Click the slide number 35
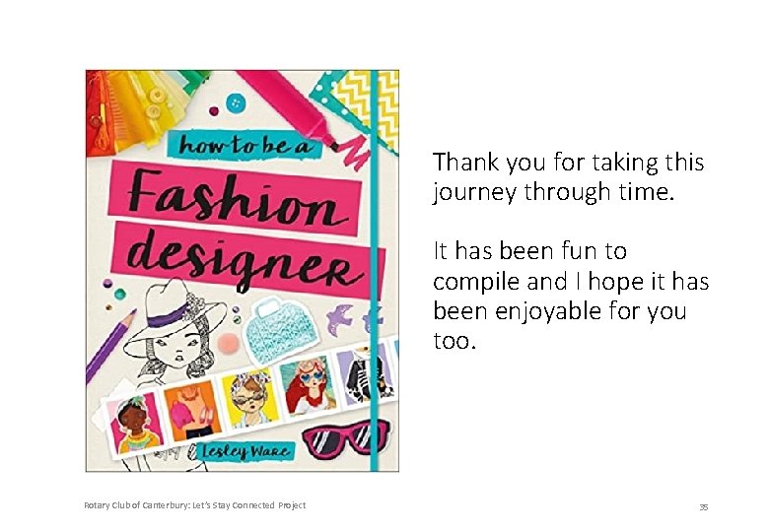Image resolution: width=769 pixels, height=532 pixels. coord(704,507)
